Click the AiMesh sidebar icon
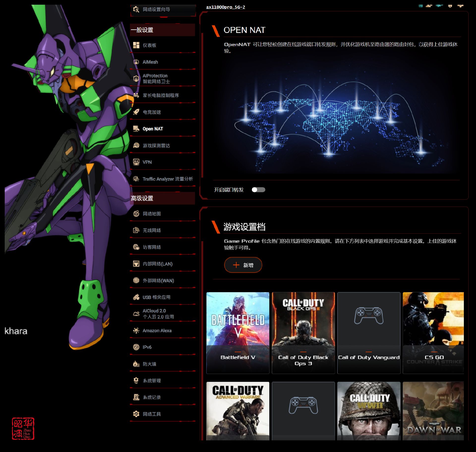Image resolution: width=476 pixels, height=452 pixels. 136,62
